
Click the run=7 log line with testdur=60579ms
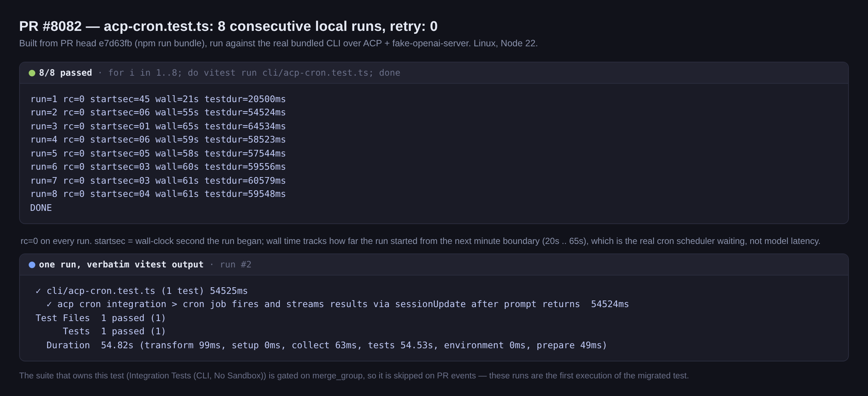[158, 181]
